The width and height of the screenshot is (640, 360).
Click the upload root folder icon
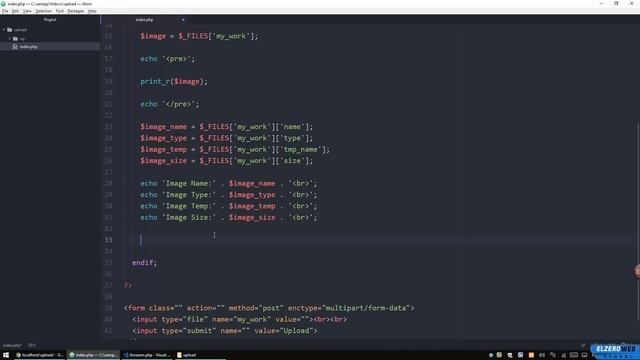[10, 30]
